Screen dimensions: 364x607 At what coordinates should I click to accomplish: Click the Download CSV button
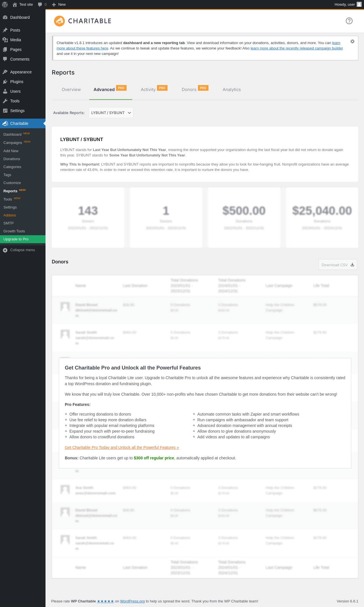[x=338, y=265]
